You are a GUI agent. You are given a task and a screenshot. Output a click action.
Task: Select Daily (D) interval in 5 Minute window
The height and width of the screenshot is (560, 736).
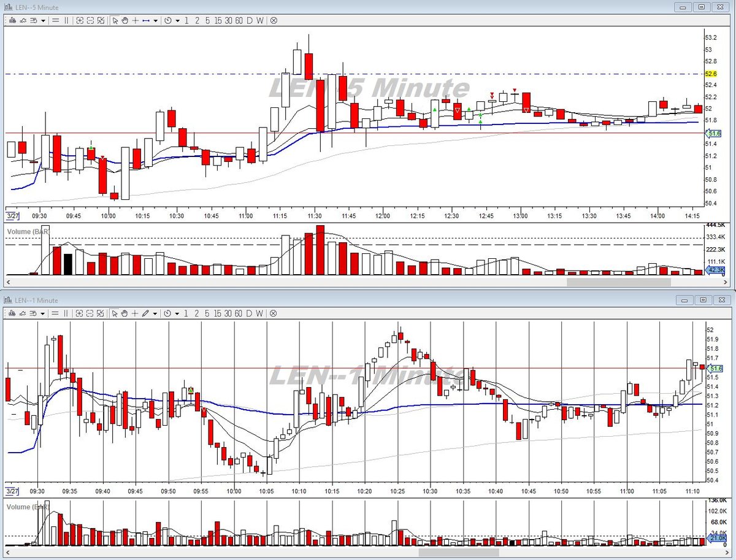point(249,20)
